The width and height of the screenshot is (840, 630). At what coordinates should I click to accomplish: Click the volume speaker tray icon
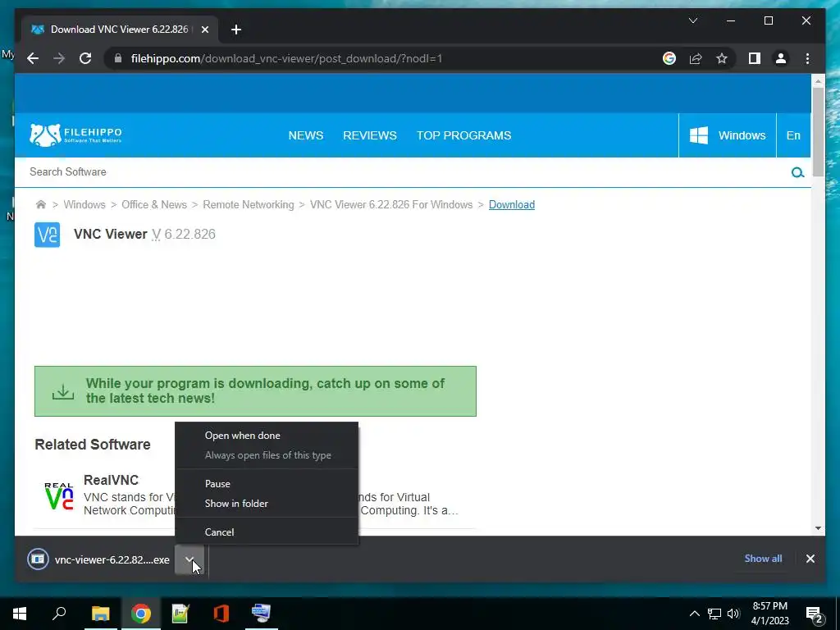pyautogui.click(x=733, y=614)
